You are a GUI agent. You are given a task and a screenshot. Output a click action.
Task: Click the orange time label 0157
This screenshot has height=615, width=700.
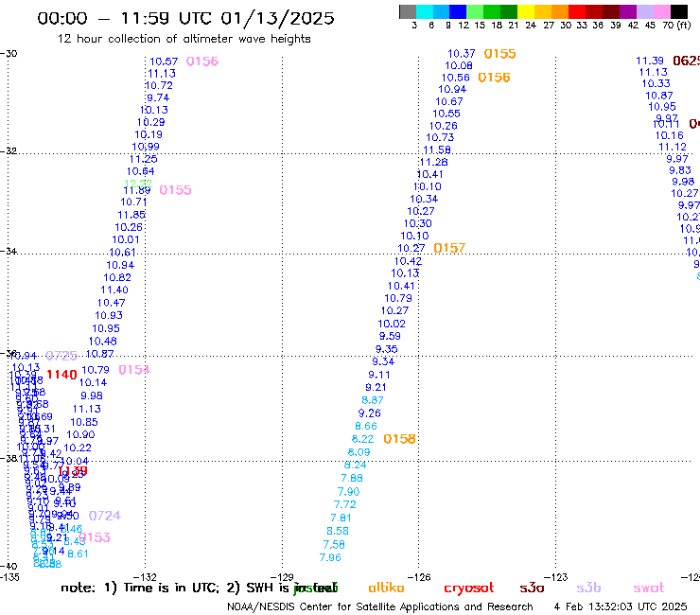click(x=449, y=248)
